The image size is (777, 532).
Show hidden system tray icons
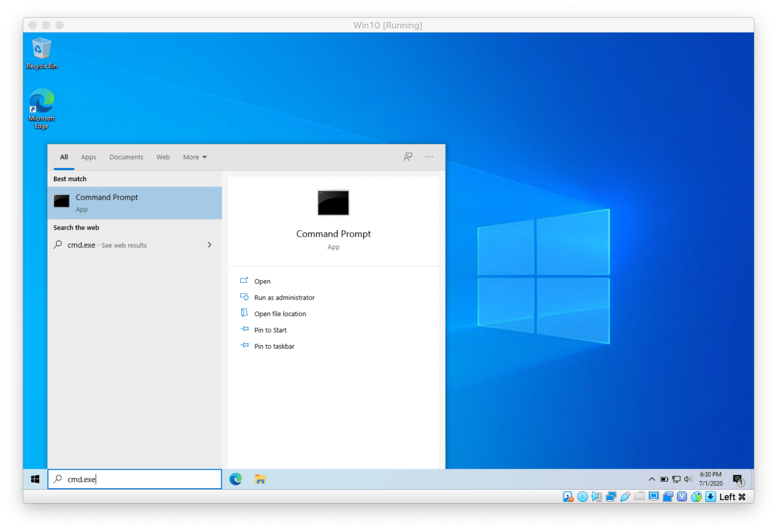click(x=652, y=479)
